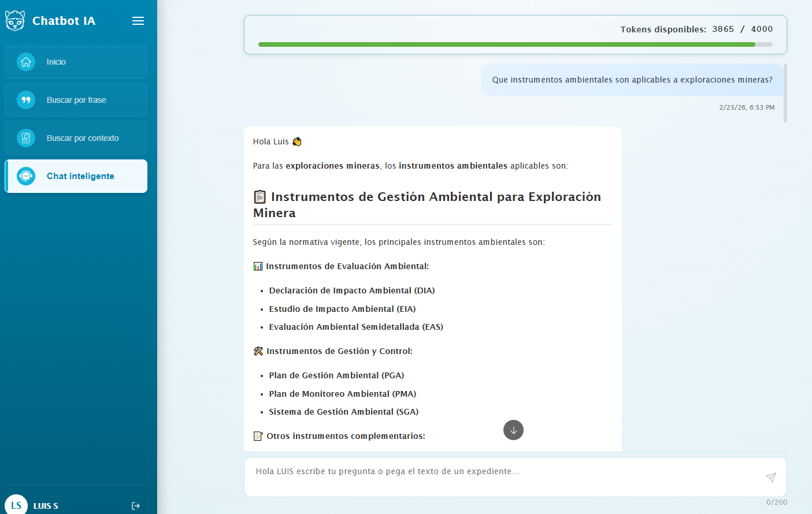Click the chat area vertical scrollbar

coord(785,94)
